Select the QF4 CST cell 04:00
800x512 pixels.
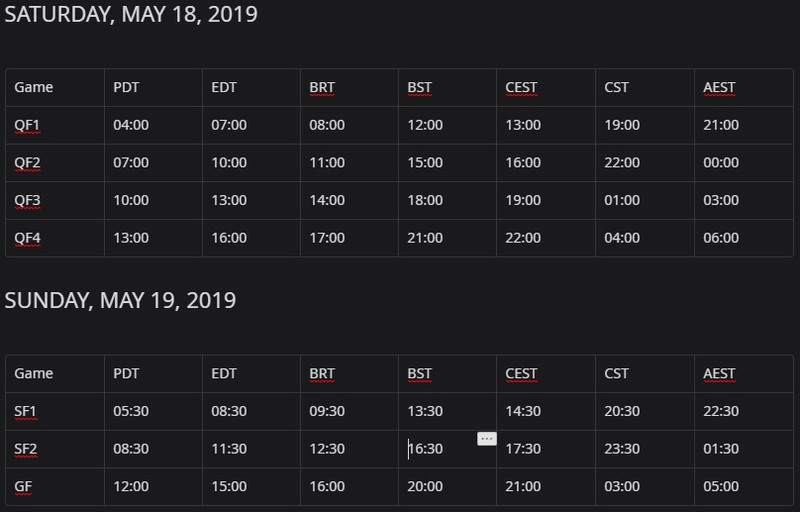coord(645,238)
